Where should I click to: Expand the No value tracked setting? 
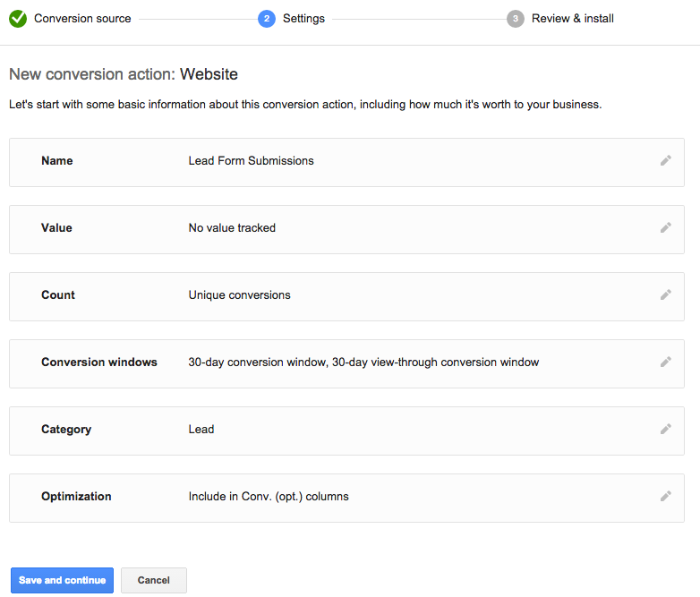point(232,228)
